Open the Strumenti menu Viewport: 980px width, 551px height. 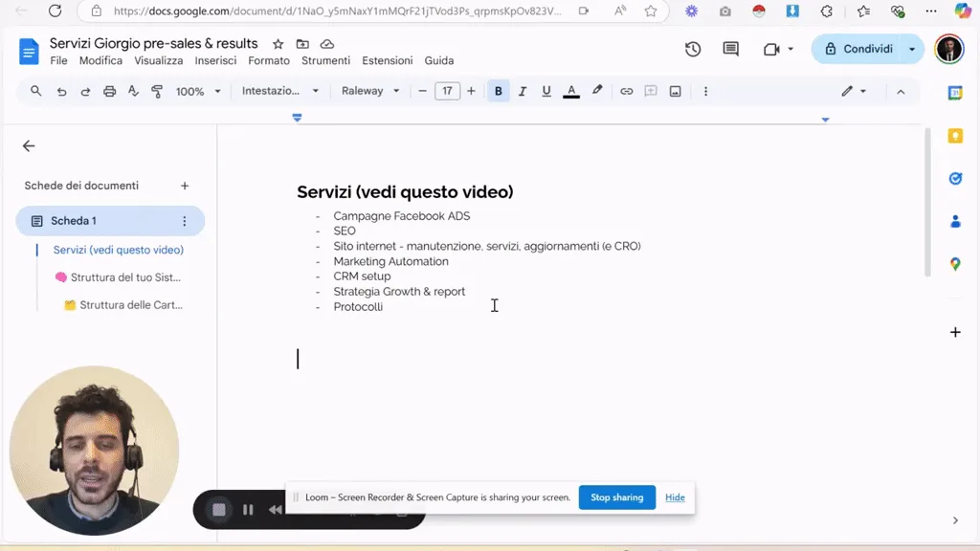pos(325,60)
